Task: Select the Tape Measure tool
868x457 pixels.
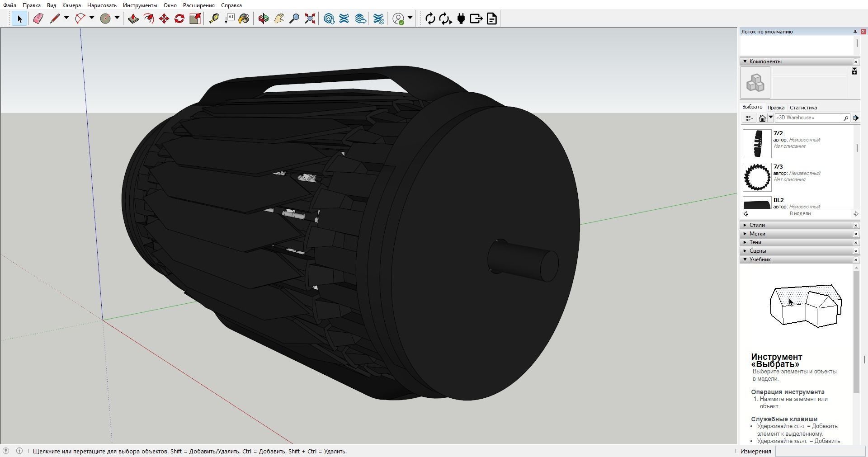Action: [214, 19]
